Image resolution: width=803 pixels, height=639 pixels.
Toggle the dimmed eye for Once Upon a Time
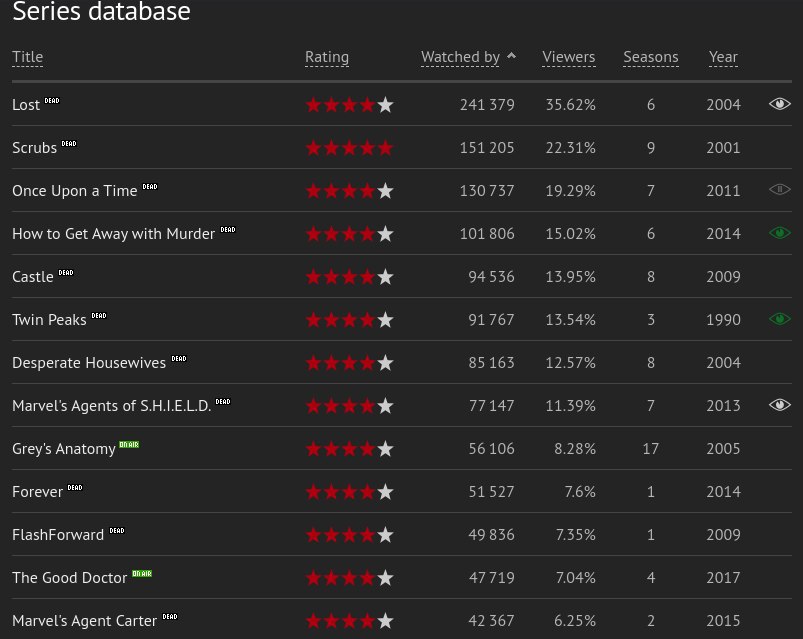pyautogui.click(x=779, y=190)
